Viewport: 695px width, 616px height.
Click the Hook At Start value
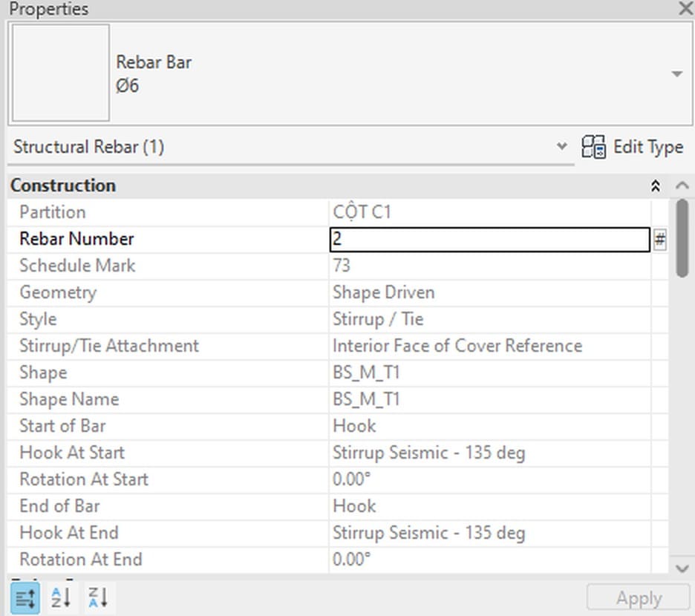[428, 453]
